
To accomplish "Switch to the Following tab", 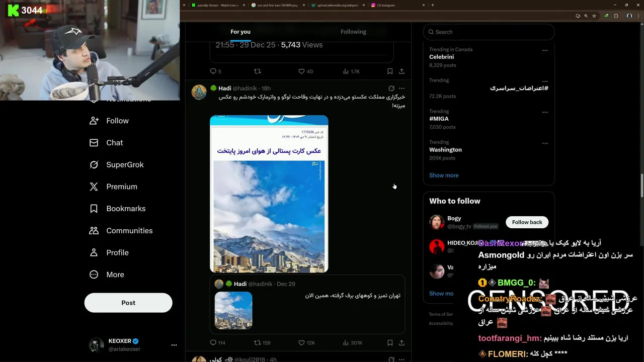I will 353,32.
